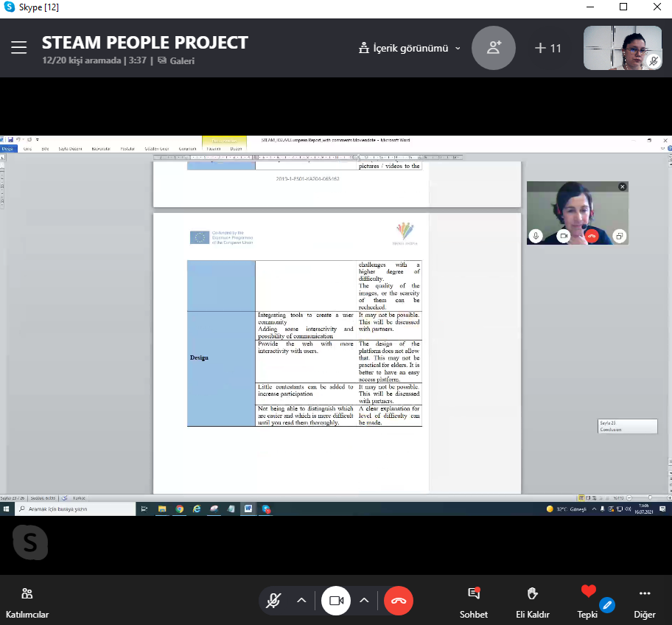The image size is (672, 625).
Task: Expand microphone options chevron
Action: pyautogui.click(x=301, y=601)
